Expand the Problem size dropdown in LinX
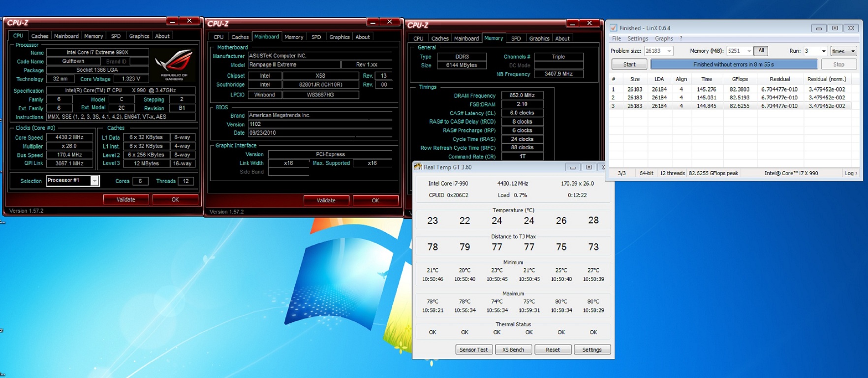 [x=669, y=51]
